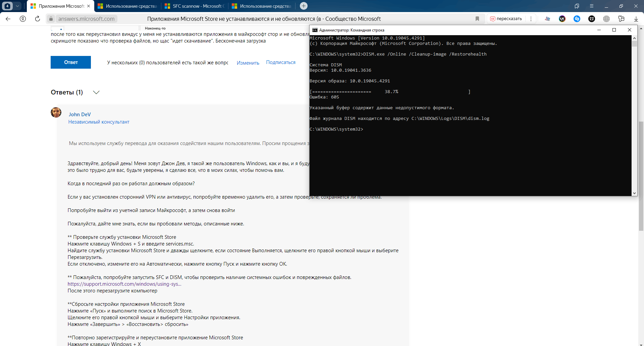The width and height of the screenshot is (644, 346).
Task: Open the Lite extension icon
Action: 547,19
